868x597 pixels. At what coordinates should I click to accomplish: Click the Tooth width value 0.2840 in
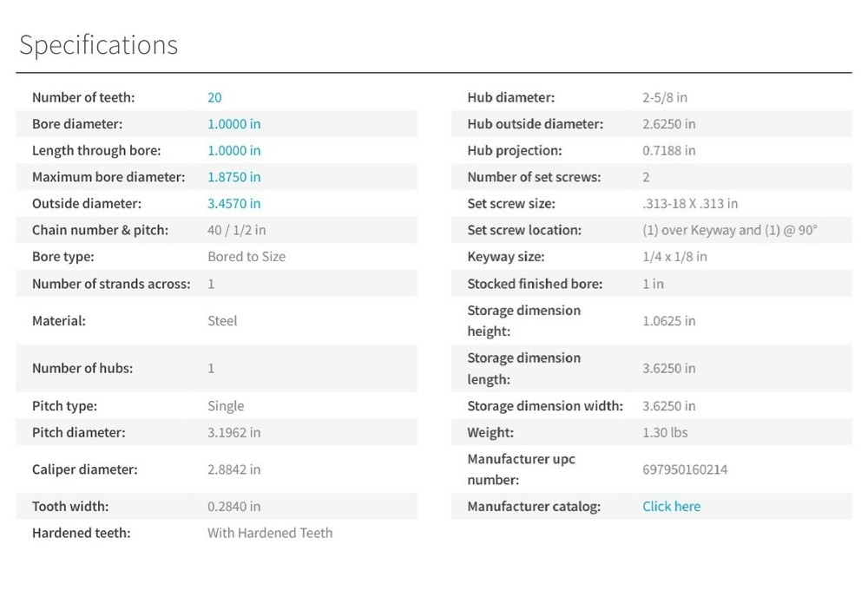(x=233, y=507)
